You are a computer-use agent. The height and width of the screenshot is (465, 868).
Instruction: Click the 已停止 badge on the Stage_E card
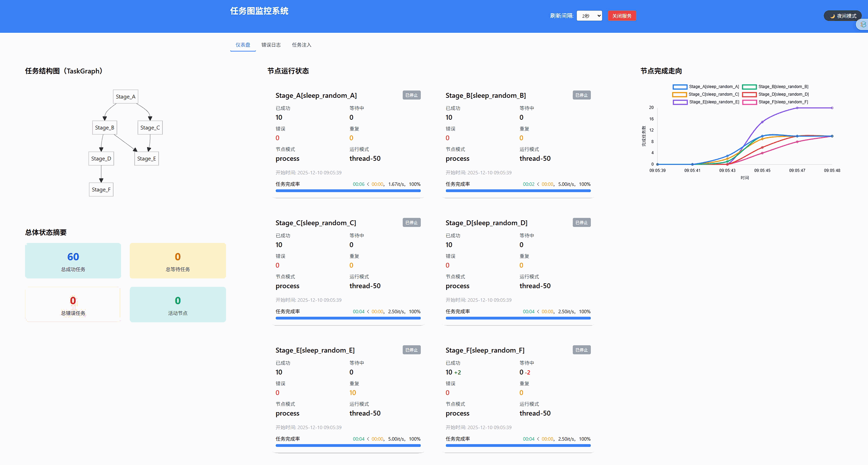(412, 350)
